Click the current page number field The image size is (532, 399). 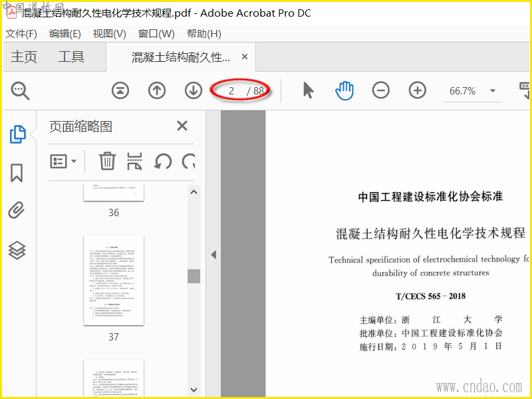coord(231,91)
